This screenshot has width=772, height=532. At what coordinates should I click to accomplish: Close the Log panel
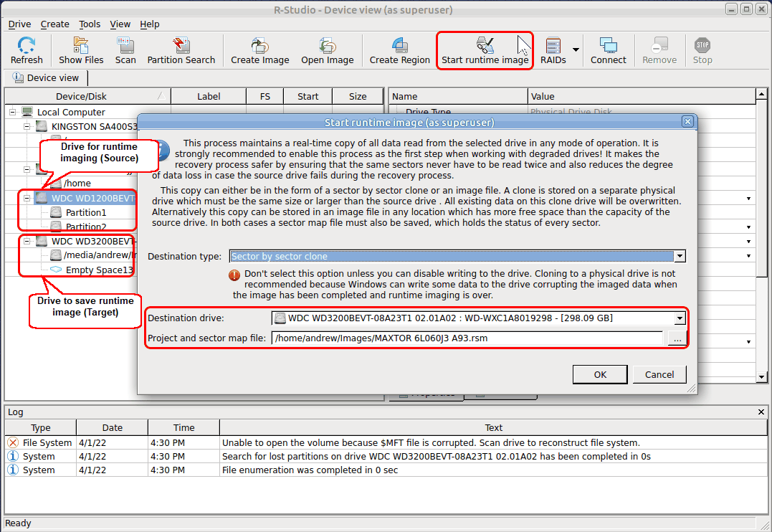[761, 412]
